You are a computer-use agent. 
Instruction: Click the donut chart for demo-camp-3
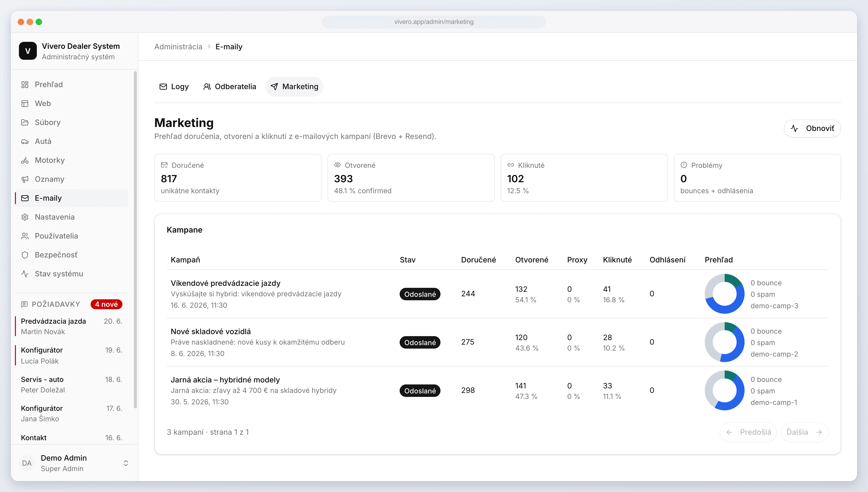tap(724, 294)
